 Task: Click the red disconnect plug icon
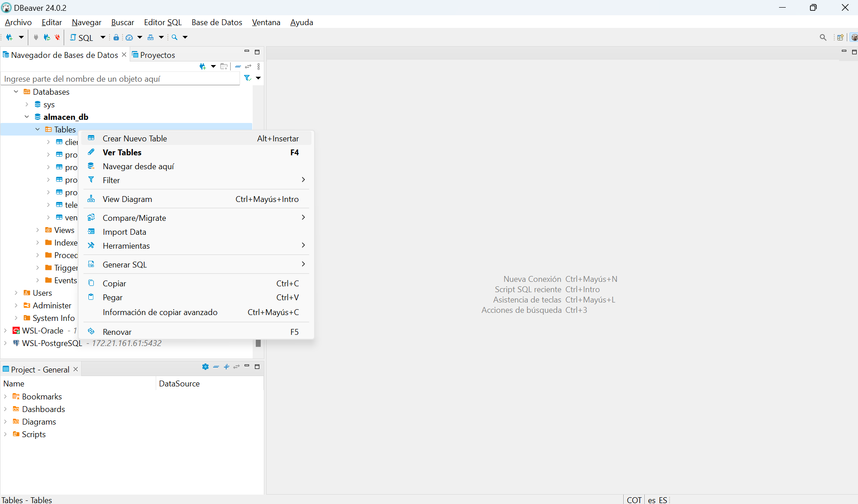tap(57, 37)
